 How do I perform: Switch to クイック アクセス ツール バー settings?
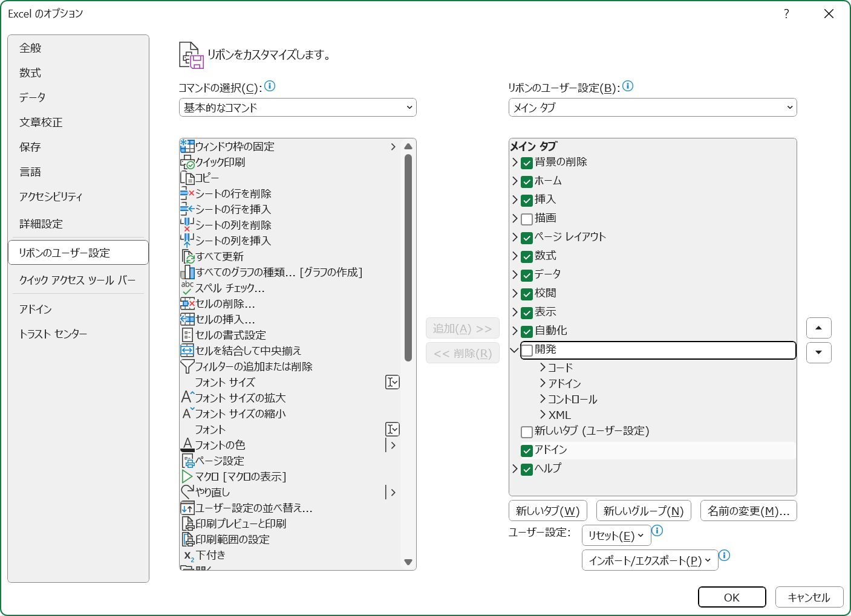click(78, 280)
